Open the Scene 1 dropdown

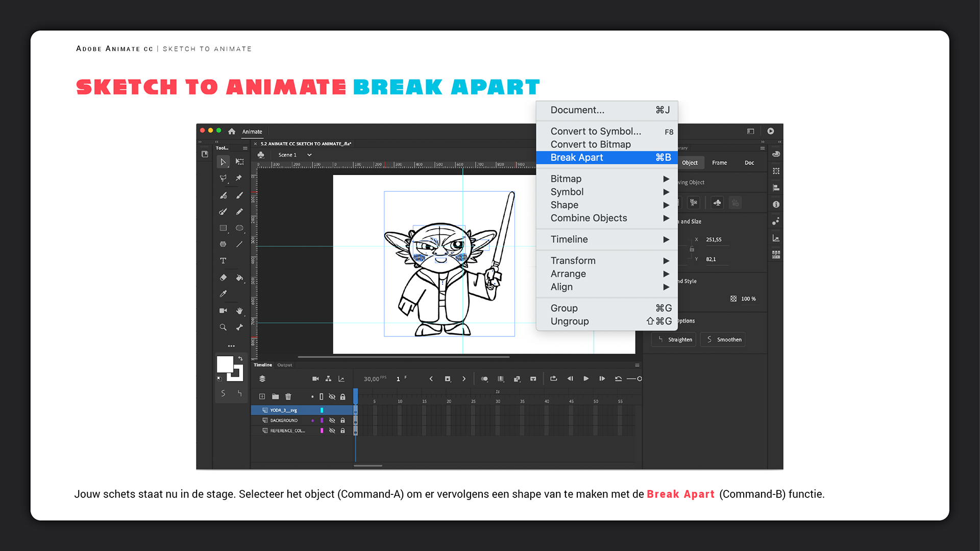[x=309, y=155]
